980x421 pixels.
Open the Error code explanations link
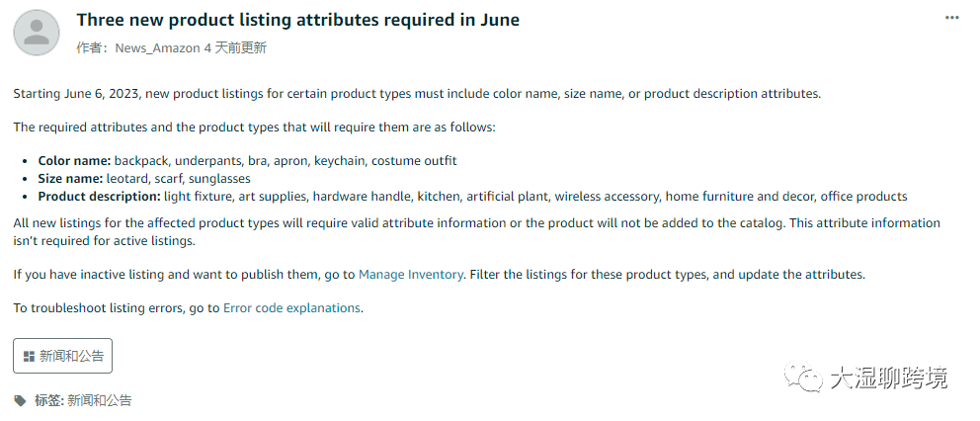tap(291, 307)
